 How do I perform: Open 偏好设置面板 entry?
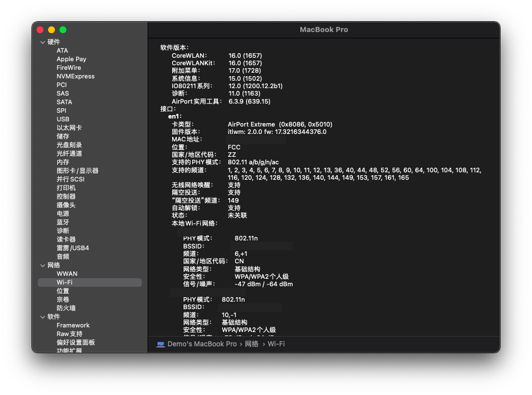76,342
